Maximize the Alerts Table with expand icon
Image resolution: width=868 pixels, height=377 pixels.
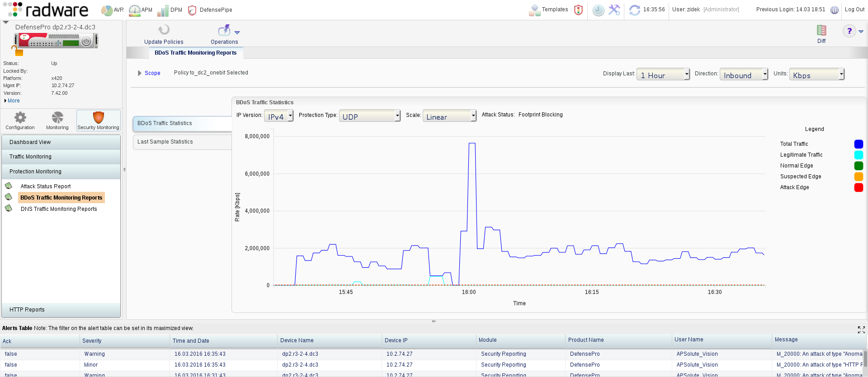861,330
